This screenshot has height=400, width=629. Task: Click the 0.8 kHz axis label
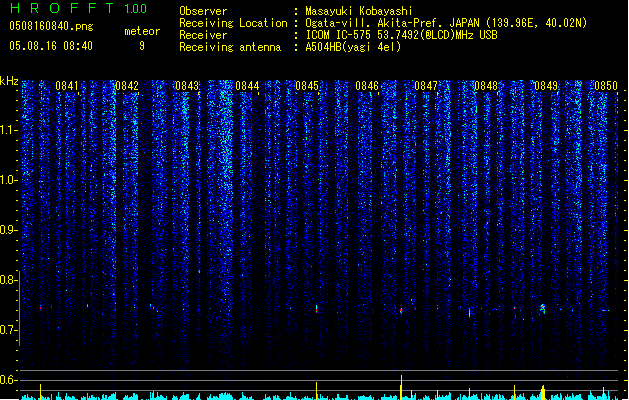point(8,280)
